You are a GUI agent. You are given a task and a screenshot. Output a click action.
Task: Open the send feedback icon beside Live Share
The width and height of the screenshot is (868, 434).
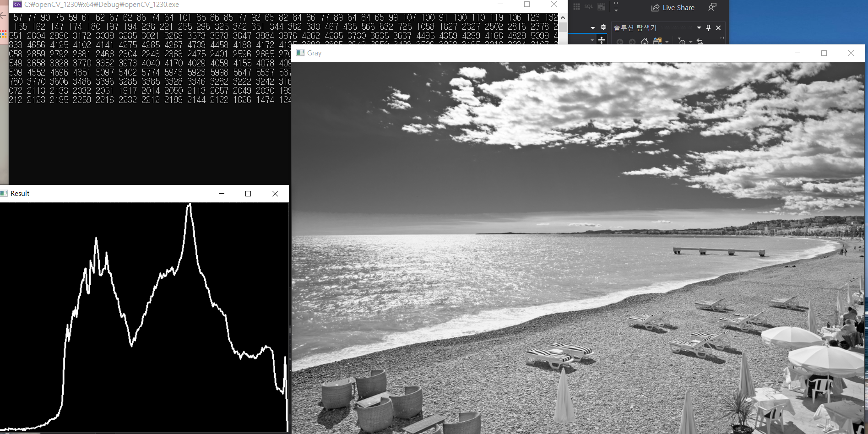click(712, 7)
